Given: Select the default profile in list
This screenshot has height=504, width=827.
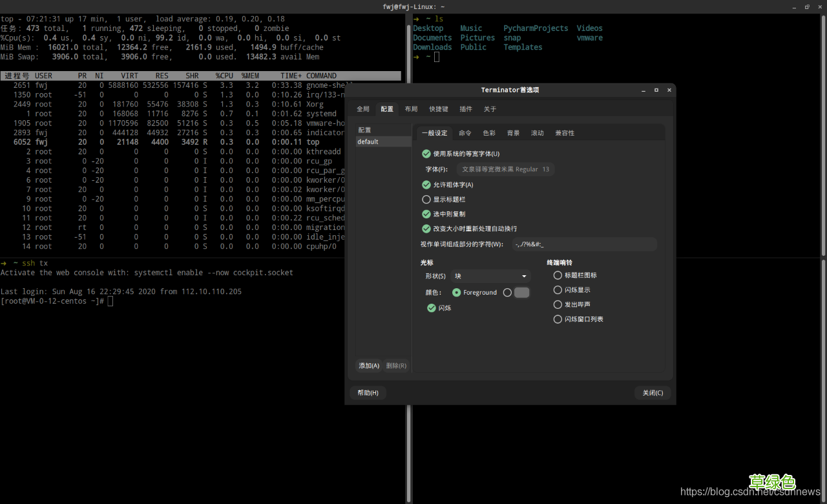Looking at the screenshot, I should click(x=383, y=142).
